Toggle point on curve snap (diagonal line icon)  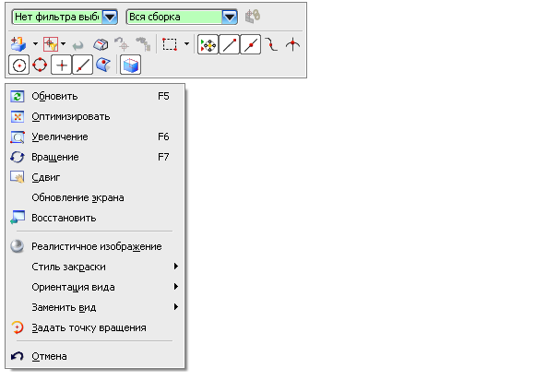click(82, 65)
